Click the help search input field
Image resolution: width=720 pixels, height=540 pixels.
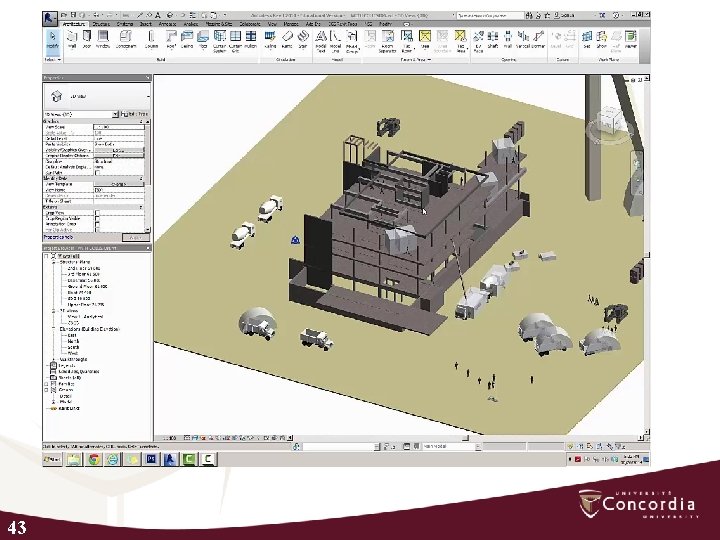[x=489, y=16]
